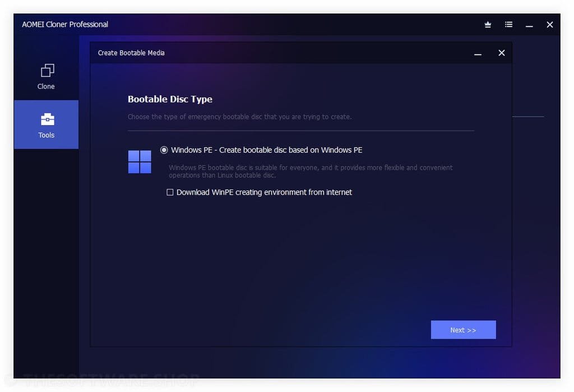Select the Windows PE radio button

[x=164, y=150]
